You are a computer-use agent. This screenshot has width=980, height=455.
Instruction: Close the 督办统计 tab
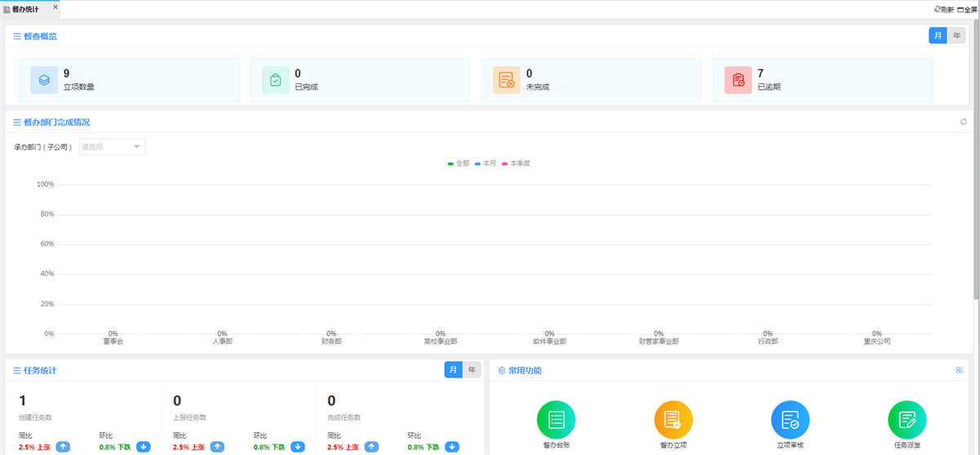coord(55,7)
